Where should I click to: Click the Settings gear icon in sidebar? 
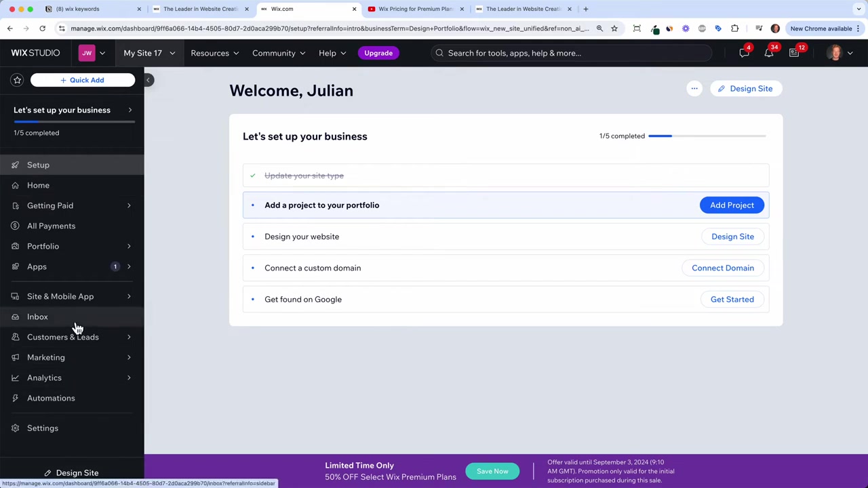coord(15,428)
